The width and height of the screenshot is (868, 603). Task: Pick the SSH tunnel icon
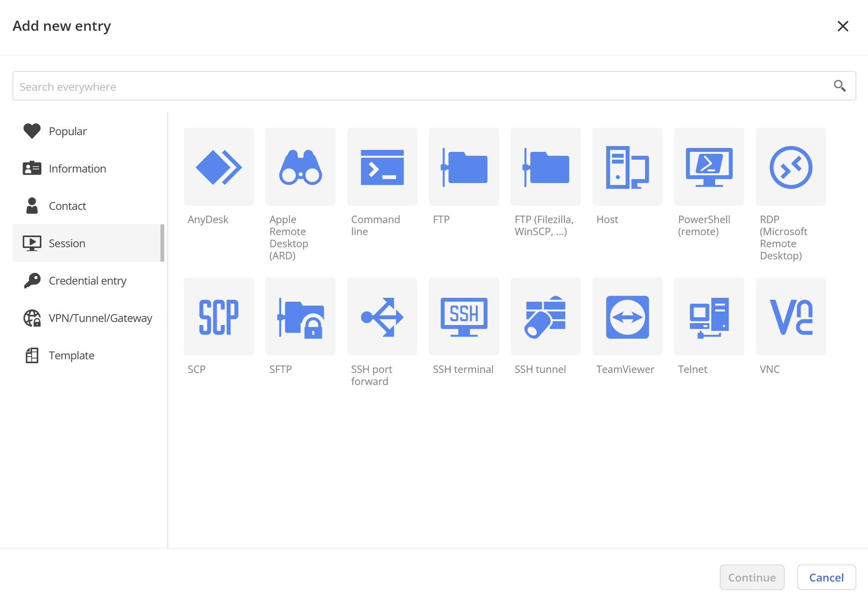click(545, 316)
